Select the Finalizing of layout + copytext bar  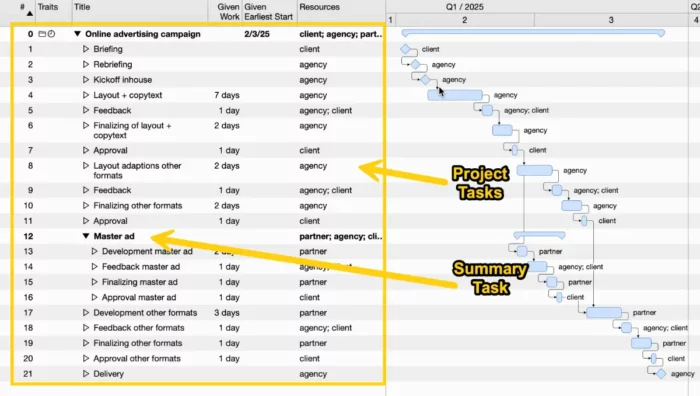pyautogui.click(x=502, y=130)
